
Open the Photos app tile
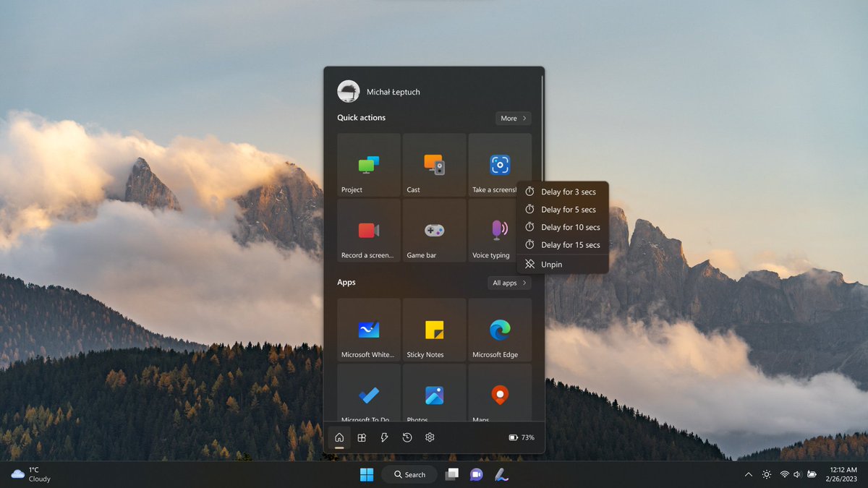tap(434, 393)
